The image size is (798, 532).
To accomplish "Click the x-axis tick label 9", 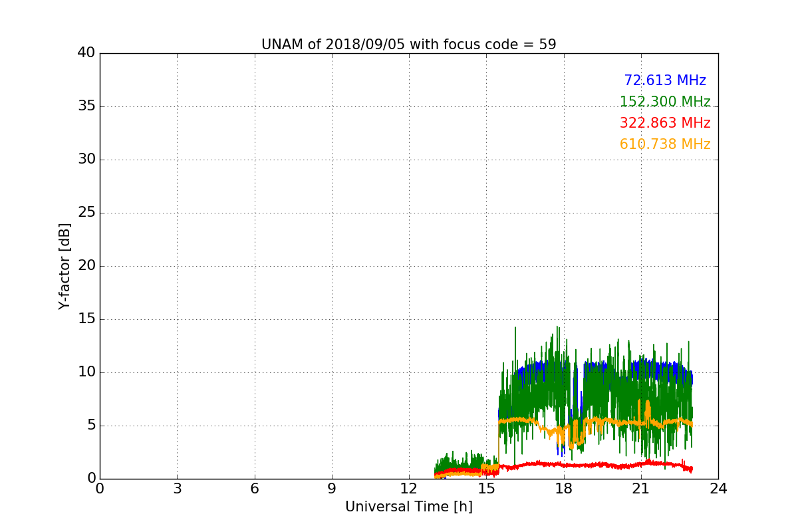I will [331, 489].
